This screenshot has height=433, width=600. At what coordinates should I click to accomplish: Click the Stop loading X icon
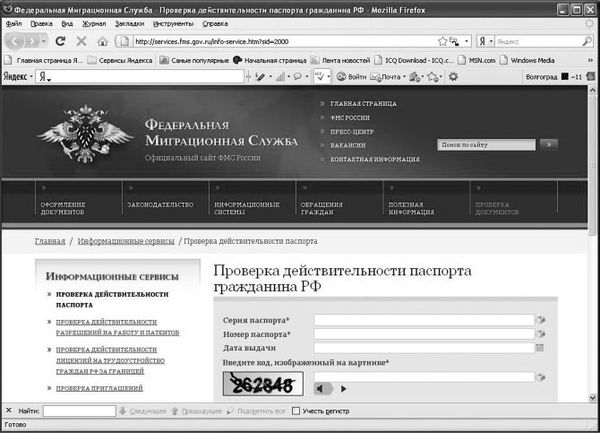pyautogui.click(x=81, y=41)
